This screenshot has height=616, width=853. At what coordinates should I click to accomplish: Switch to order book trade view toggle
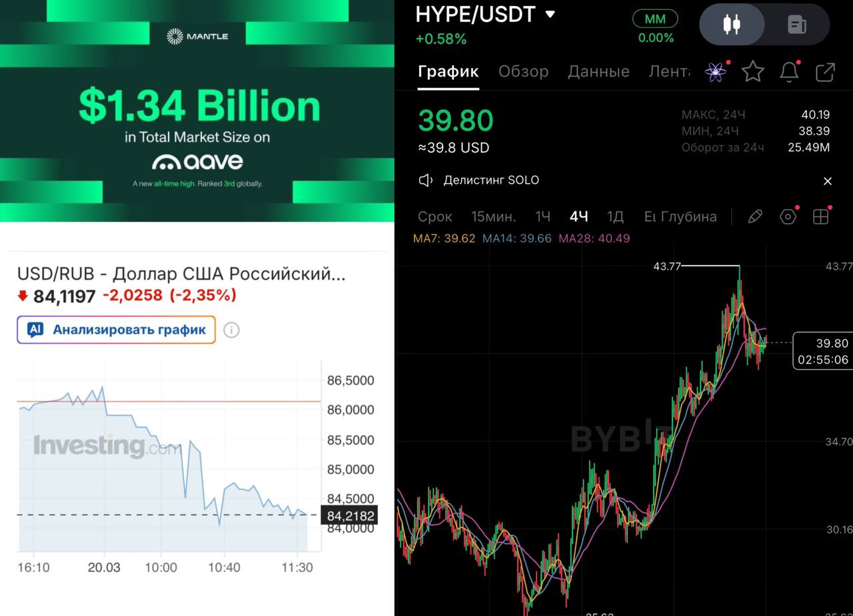pyautogui.click(x=796, y=25)
